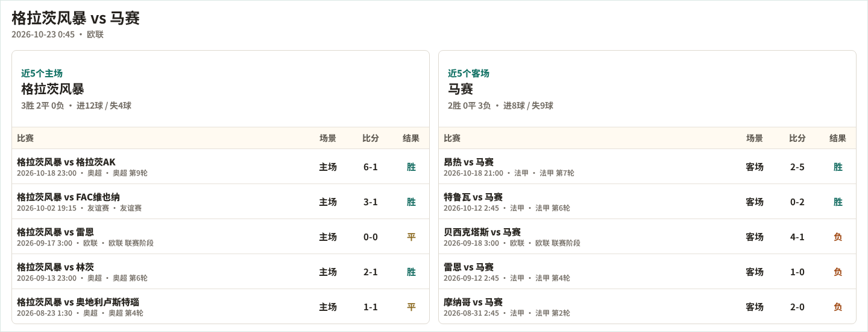
Task: Open the match 格拉茨风暴 vs 林茨
Action: 55,267
